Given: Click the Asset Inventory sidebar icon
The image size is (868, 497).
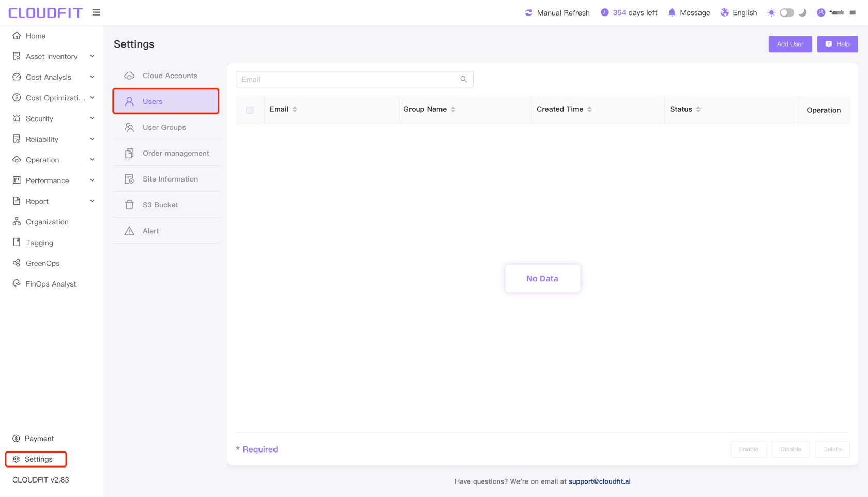Looking at the screenshot, I should (x=17, y=56).
